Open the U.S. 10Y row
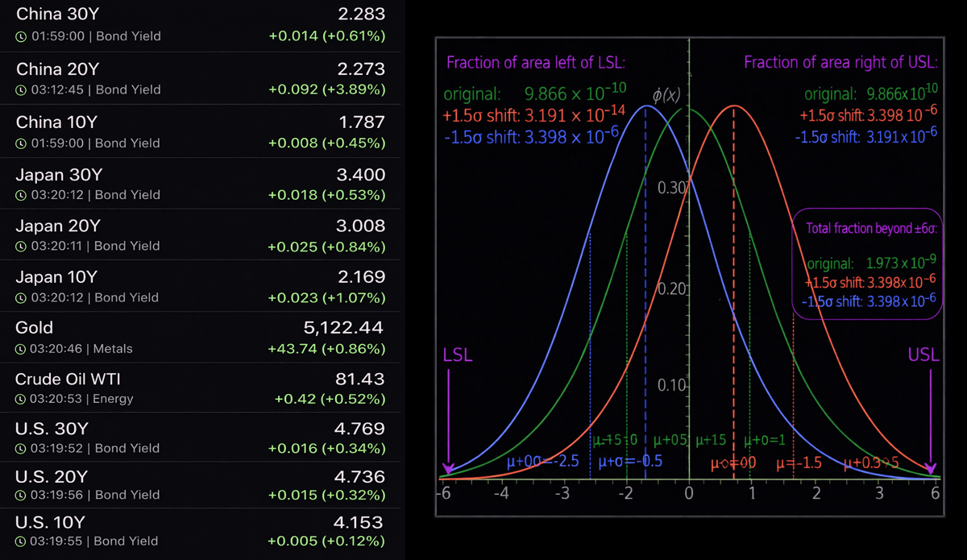 click(x=200, y=533)
